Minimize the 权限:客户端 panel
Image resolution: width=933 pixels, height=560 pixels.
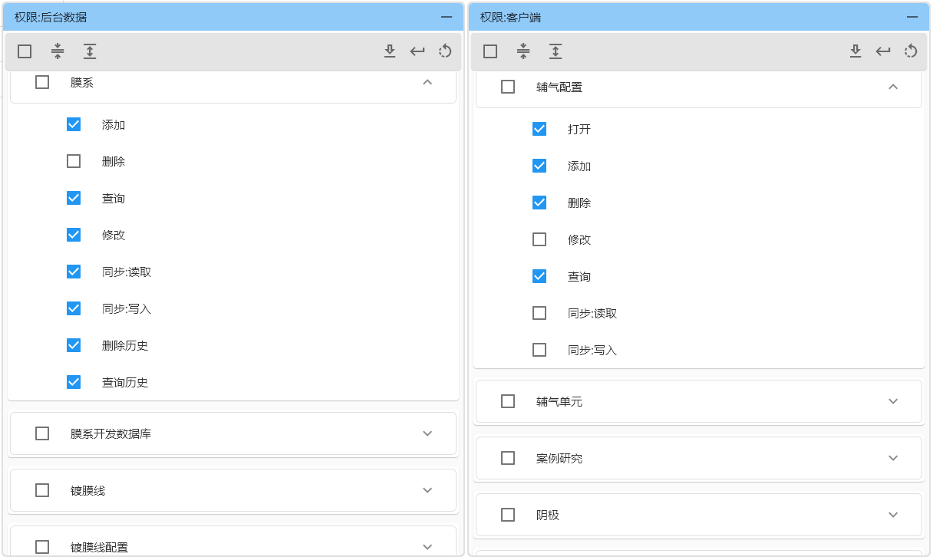tap(912, 17)
